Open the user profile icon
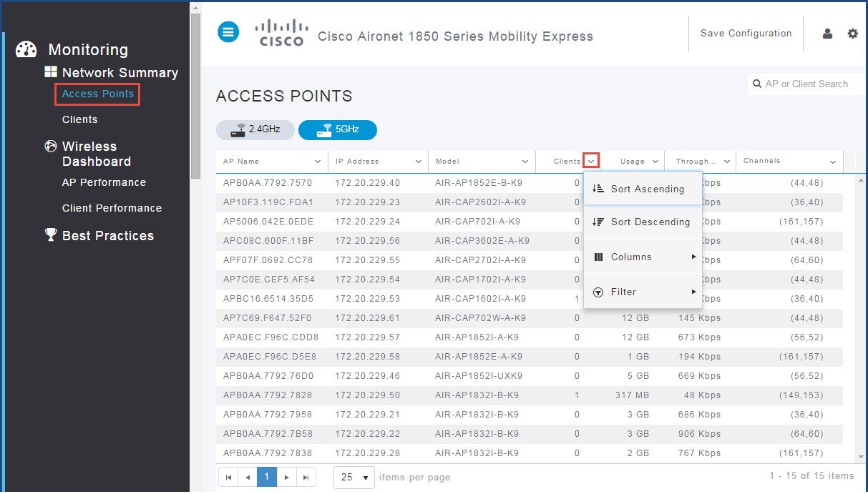 827,34
